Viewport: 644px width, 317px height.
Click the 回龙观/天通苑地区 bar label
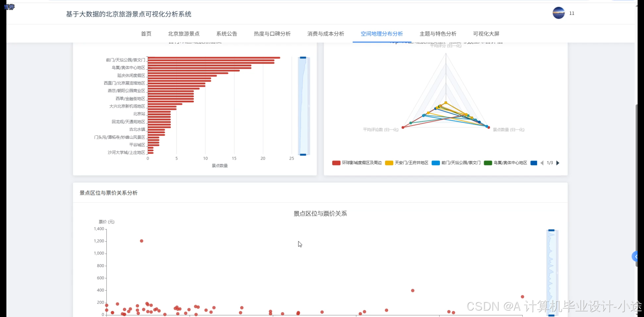pyautogui.click(x=128, y=122)
